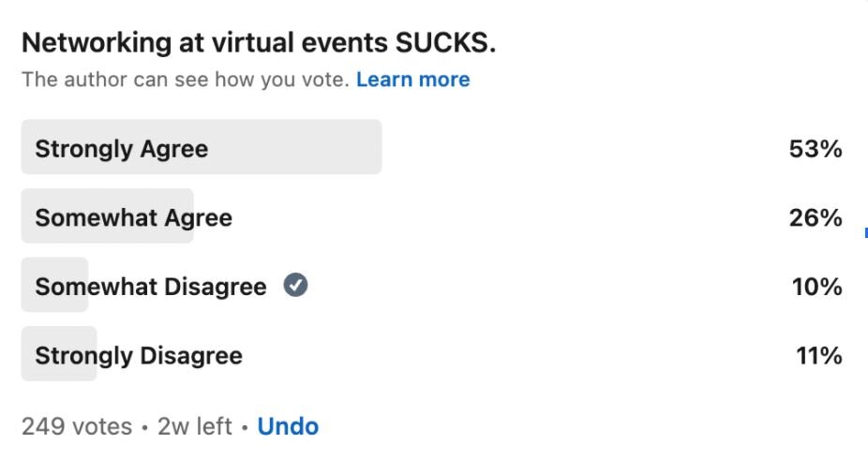
Task: Click the poll question title
Action: click(258, 42)
